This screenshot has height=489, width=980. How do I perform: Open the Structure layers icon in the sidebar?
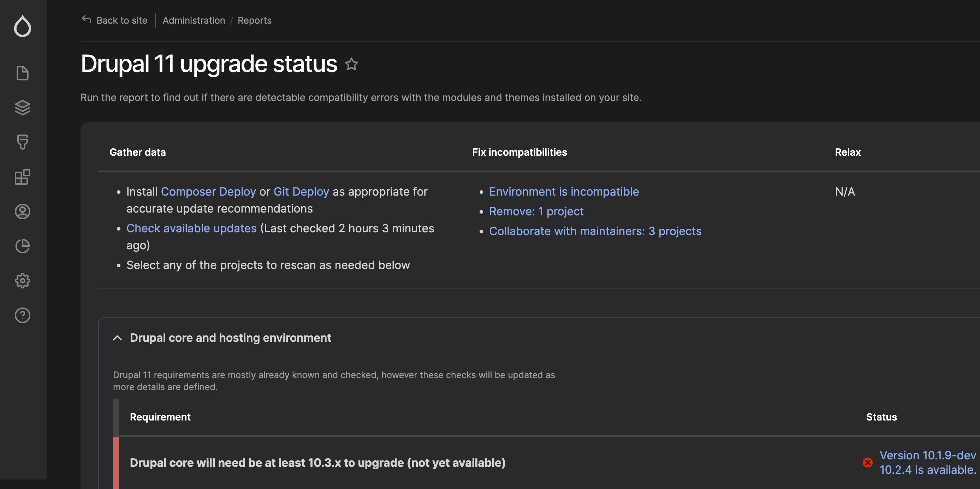click(23, 108)
